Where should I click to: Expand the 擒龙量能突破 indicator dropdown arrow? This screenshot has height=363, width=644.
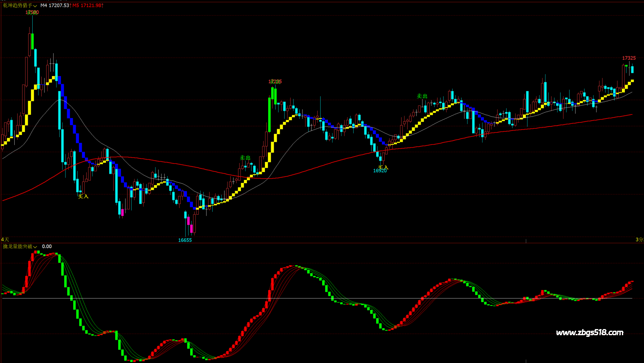coord(35,247)
